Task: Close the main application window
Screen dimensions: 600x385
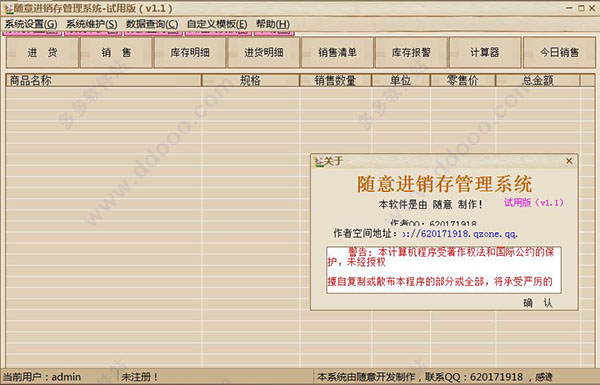Action: click(592, 8)
